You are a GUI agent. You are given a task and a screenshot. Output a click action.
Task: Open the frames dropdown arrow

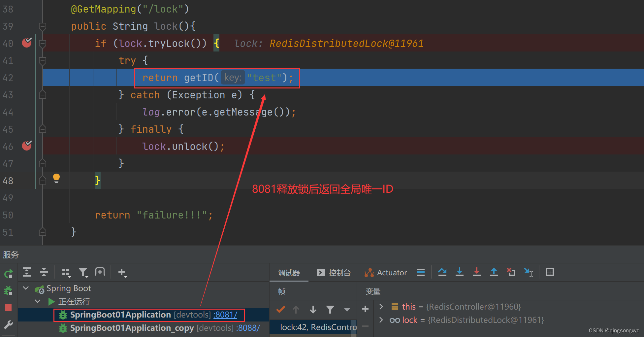click(347, 310)
